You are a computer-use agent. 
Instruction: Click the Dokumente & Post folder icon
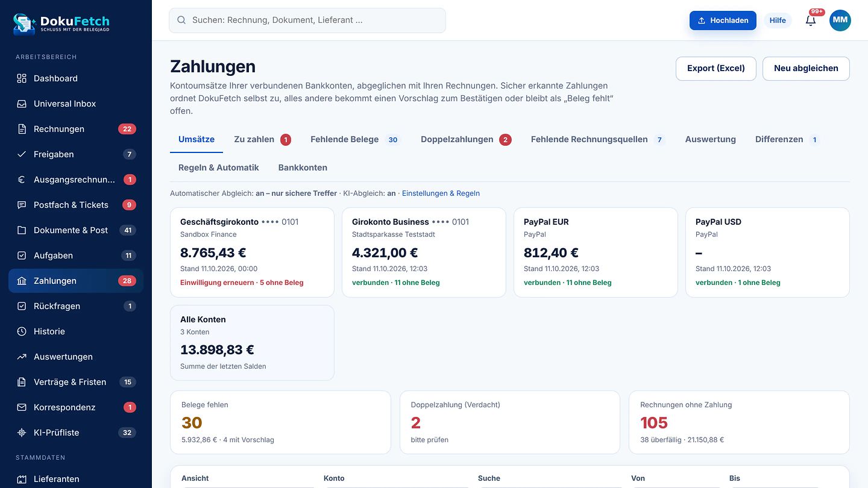click(x=22, y=230)
